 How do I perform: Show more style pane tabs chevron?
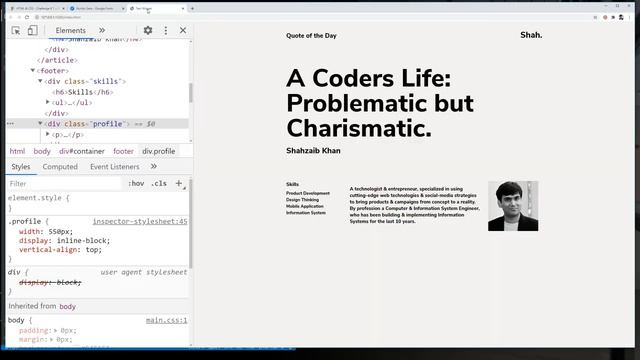[153, 167]
